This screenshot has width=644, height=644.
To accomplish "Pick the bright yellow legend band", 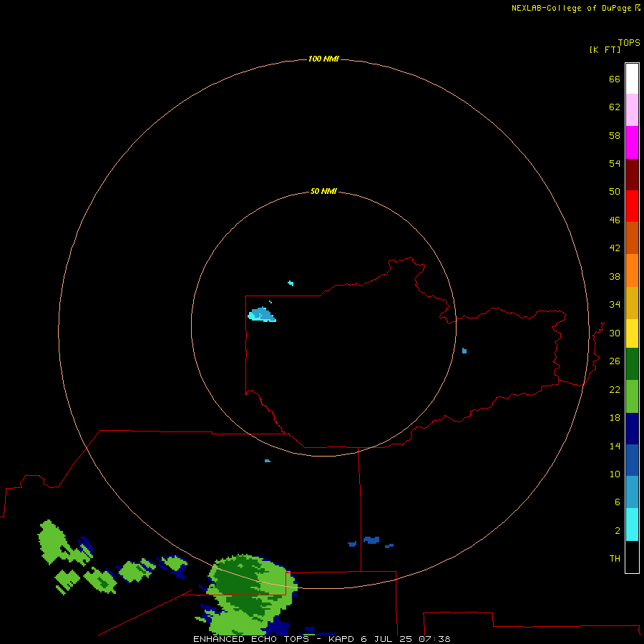I will 632,333.
